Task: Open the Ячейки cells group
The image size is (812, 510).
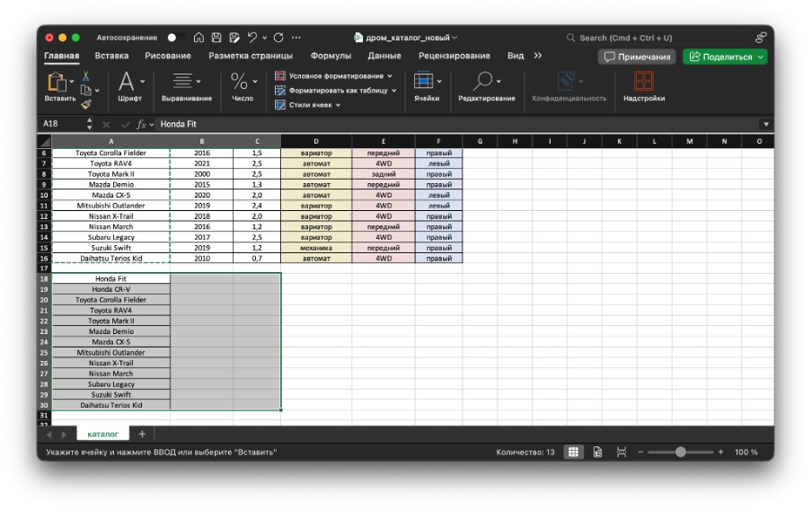Action: point(427,87)
